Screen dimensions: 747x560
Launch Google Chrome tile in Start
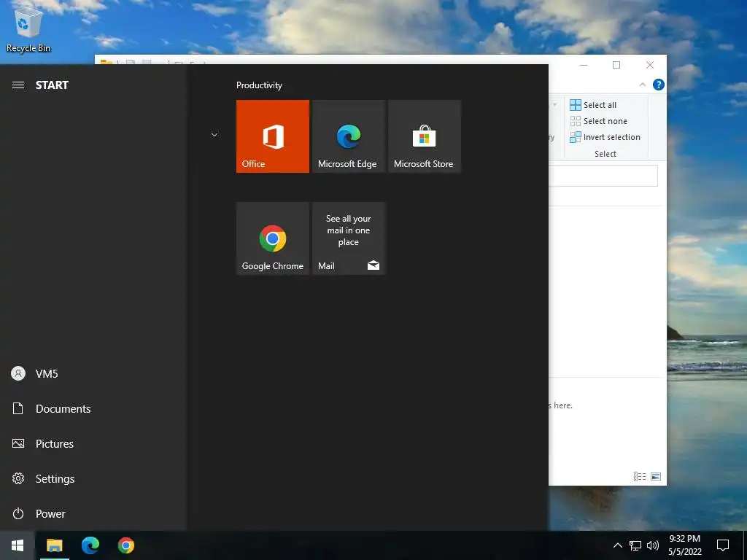click(x=273, y=238)
